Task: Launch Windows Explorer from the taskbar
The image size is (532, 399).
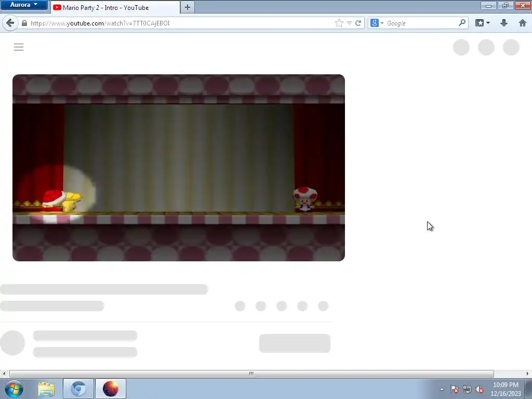Action: pyautogui.click(x=46, y=389)
